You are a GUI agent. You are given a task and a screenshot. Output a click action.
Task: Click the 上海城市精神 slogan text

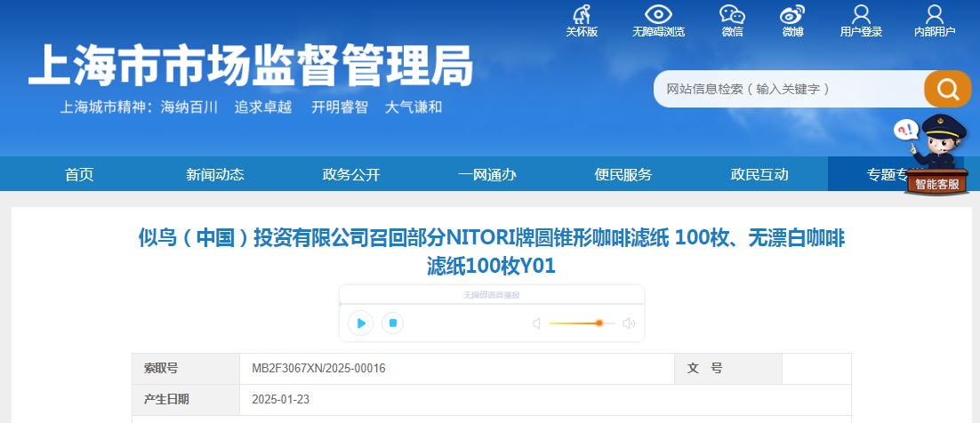click(x=251, y=107)
